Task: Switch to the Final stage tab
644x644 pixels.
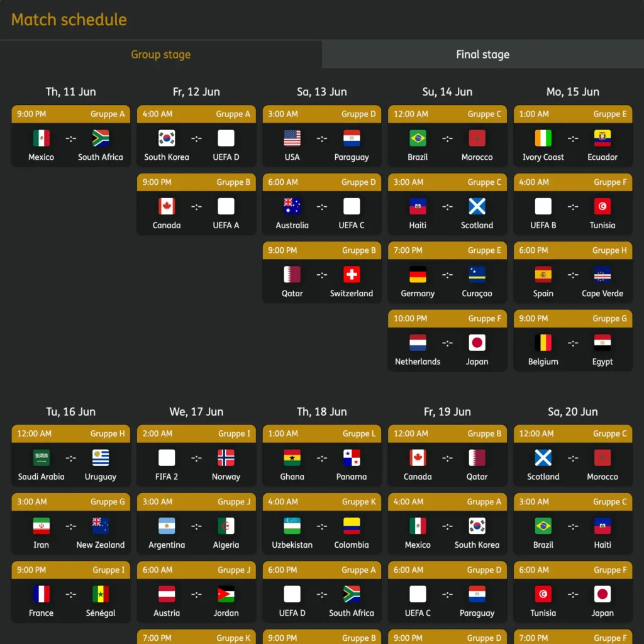Action: (482, 55)
